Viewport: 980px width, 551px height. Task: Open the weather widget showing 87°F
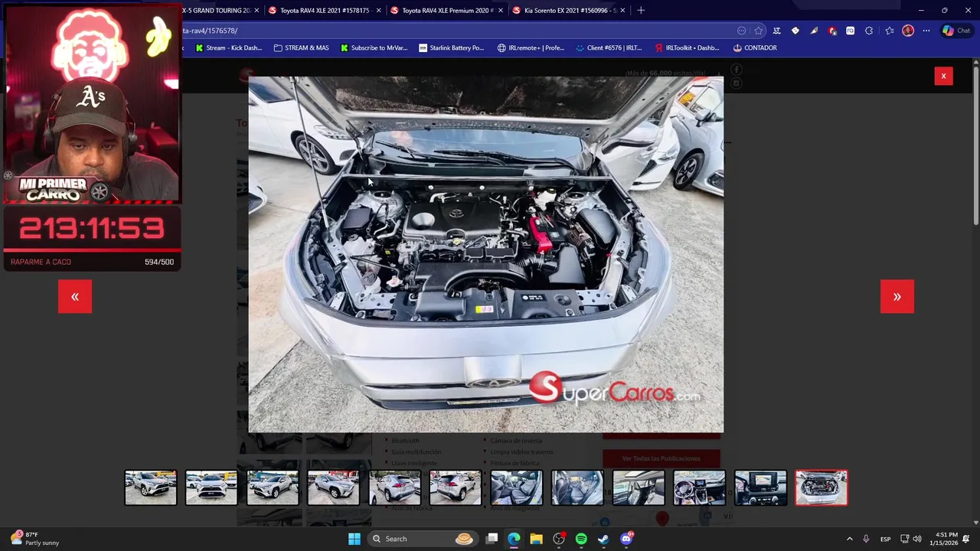click(35, 539)
